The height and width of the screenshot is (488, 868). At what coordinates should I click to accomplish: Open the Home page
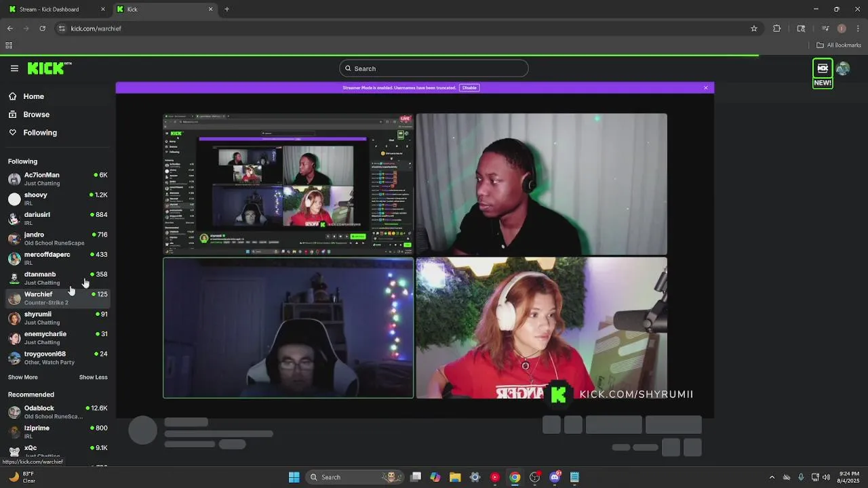[x=58, y=96]
